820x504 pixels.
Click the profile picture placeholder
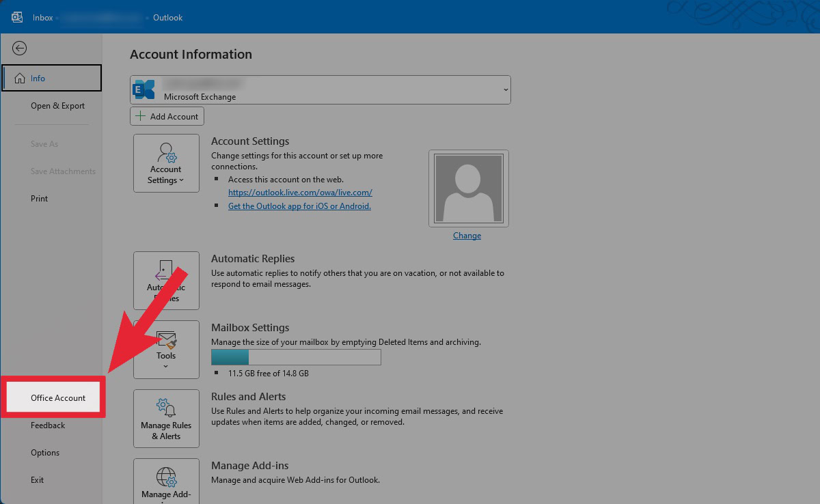[468, 188]
